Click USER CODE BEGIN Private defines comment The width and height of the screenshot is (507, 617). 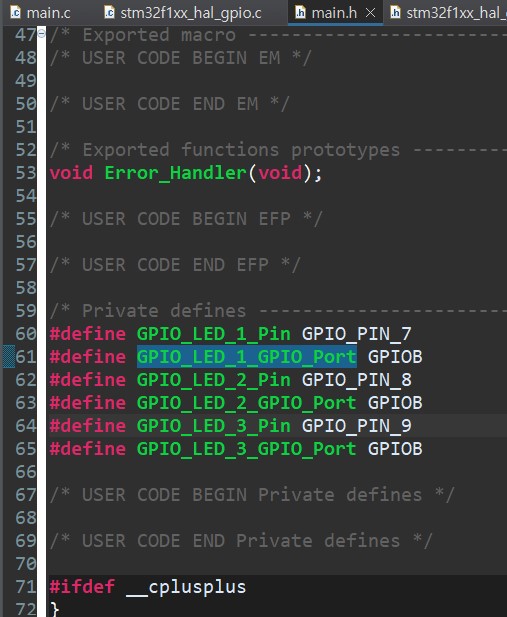coord(252,495)
